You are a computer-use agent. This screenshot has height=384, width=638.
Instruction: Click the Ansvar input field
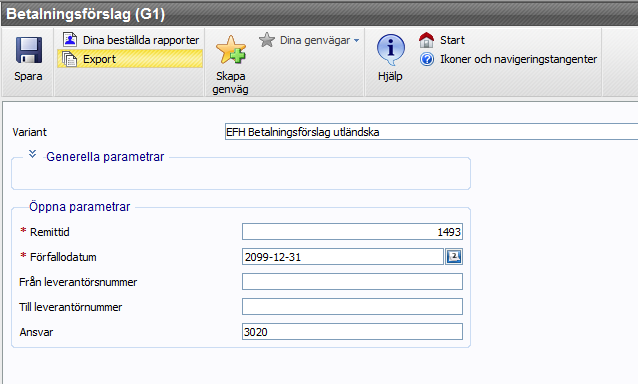[x=352, y=332]
